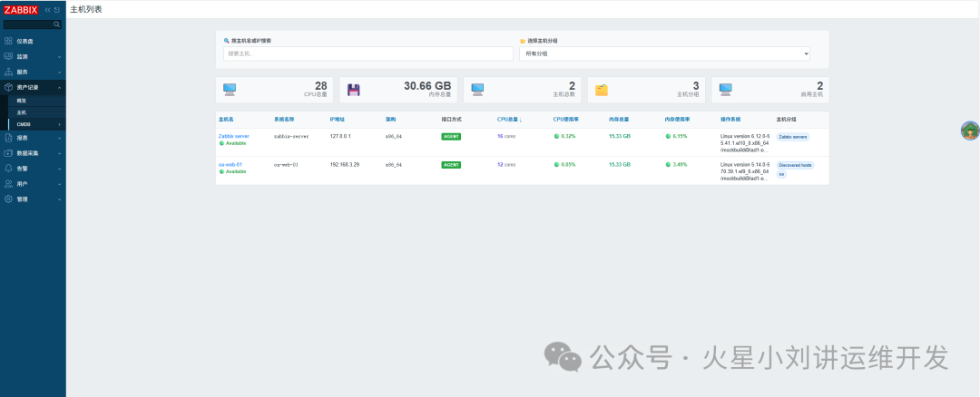
Task: Focus the sidebar search box
Action: [33, 24]
